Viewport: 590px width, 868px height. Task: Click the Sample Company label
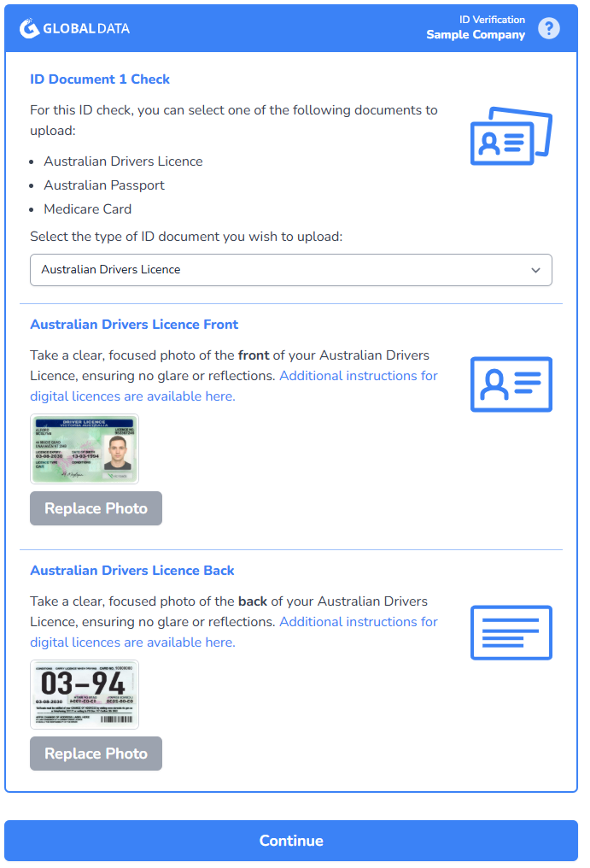[476, 35]
